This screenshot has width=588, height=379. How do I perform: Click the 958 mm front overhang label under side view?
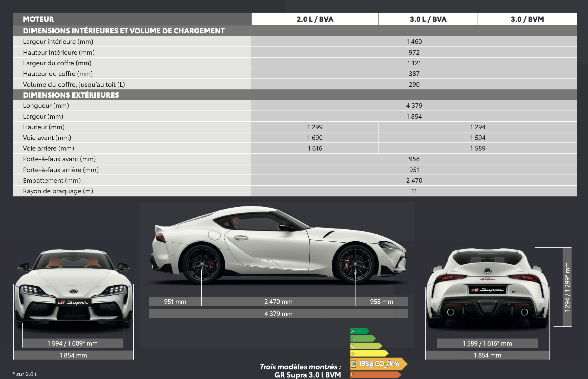(382, 302)
